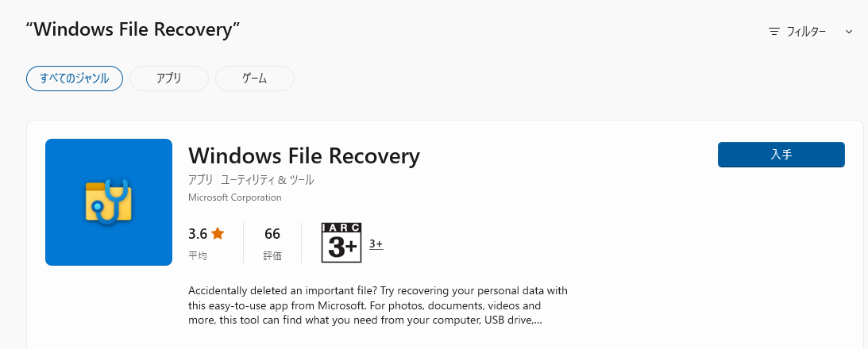Select the すべてのジャンル tab
868x349 pixels.
74,79
